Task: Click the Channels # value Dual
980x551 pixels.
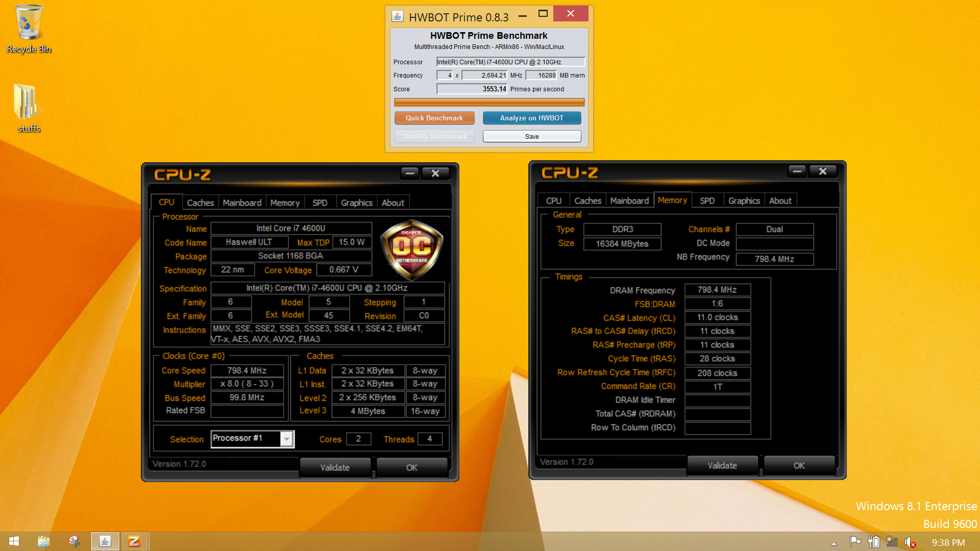Action: [x=774, y=230]
